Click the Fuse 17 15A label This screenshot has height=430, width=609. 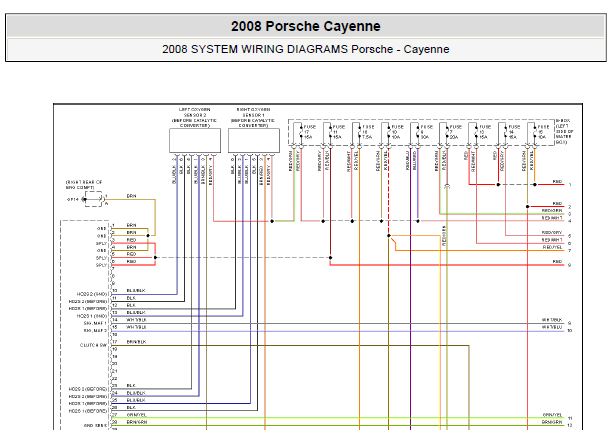pos(310,132)
